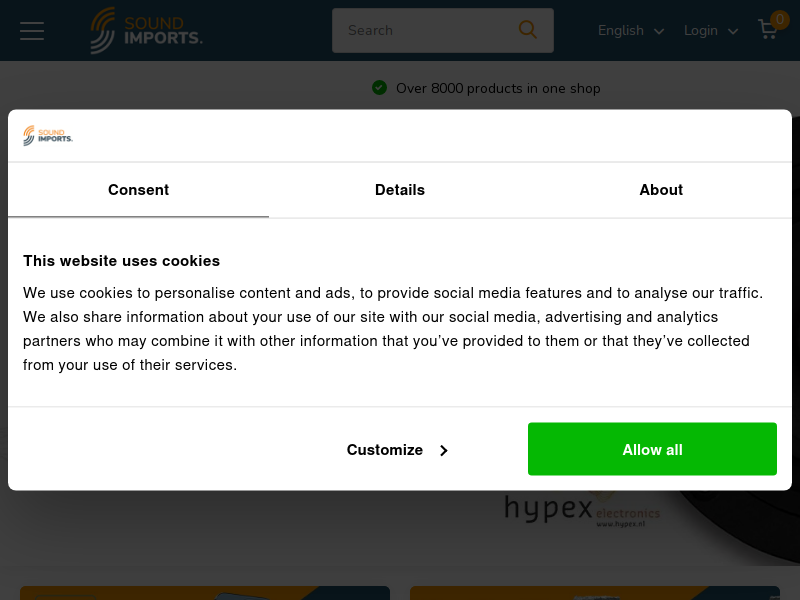Screen dimensions: 800x600
Task: Expand the English language dropdown
Action: [631, 31]
